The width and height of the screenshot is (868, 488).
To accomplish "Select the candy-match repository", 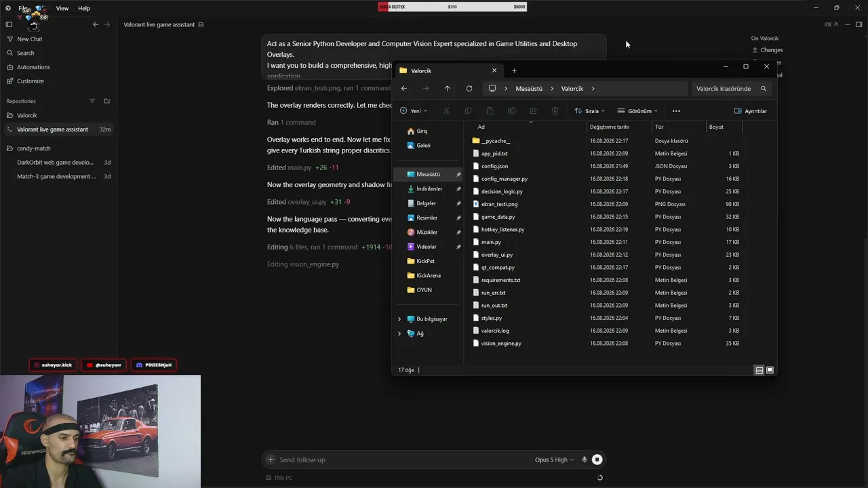I will coord(34,148).
